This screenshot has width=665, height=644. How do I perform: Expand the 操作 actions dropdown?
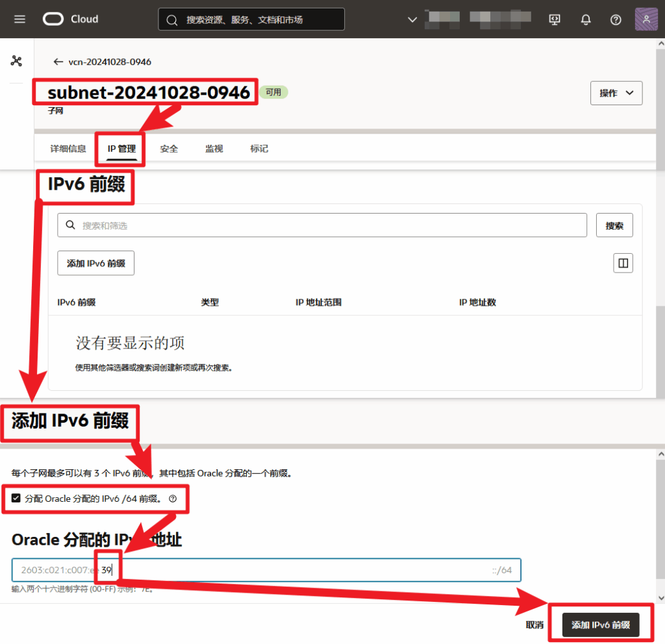point(616,93)
